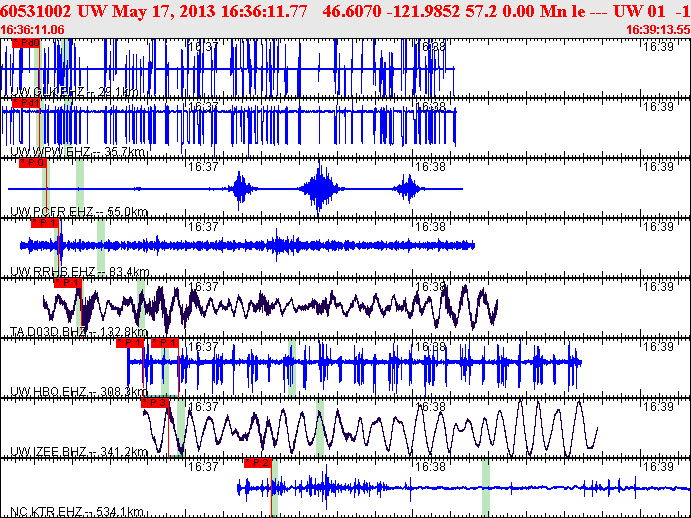The height and width of the screenshot is (518, 691).
Task: Select the P 1 pick flag on D03D trace
Action: pos(68,283)
